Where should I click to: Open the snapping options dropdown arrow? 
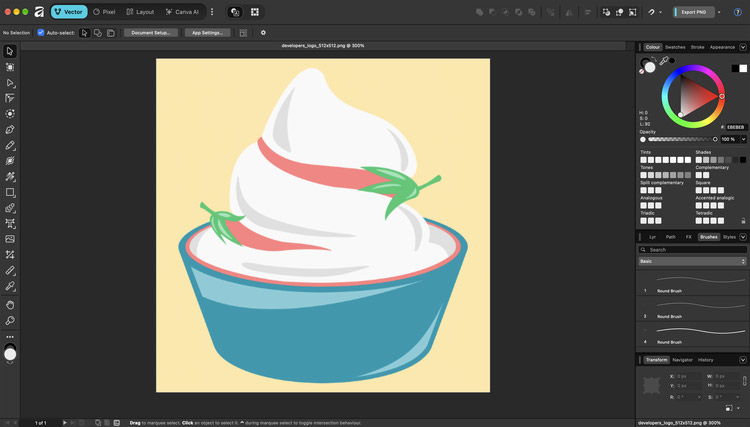pyautogui.click(x=661, y=12)
